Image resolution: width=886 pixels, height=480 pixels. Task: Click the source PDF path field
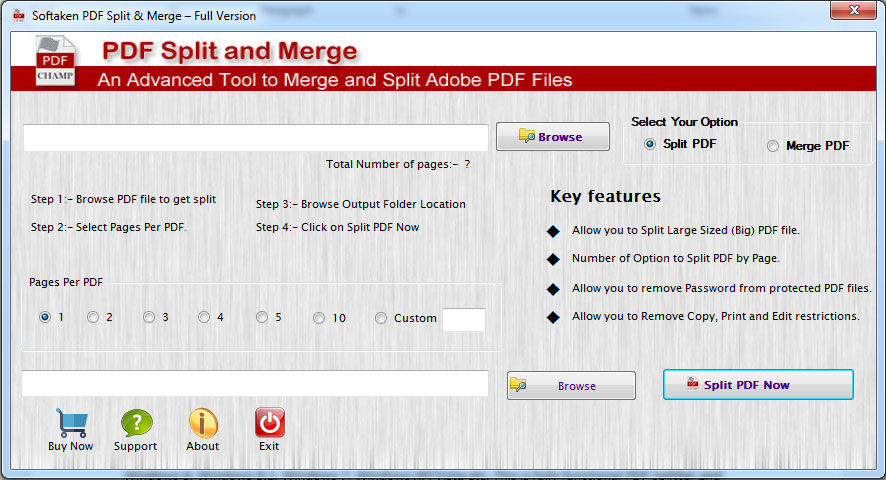pos(256,138)
